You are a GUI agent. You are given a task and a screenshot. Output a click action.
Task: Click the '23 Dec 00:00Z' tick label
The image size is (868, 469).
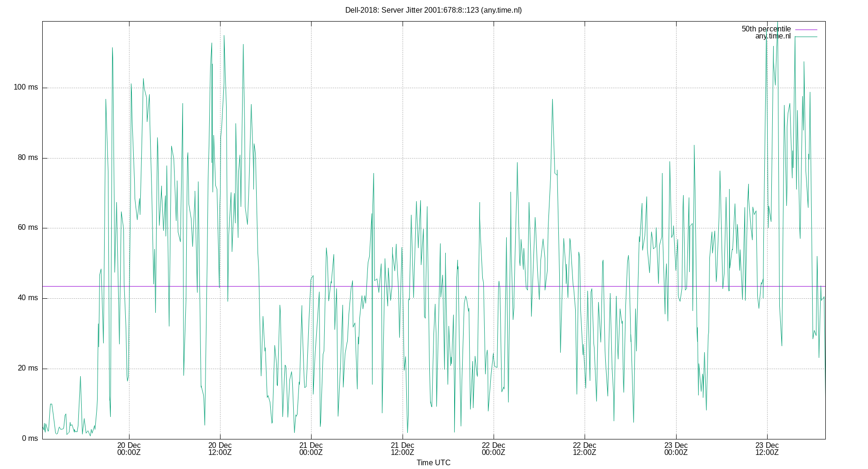[676, 449]
